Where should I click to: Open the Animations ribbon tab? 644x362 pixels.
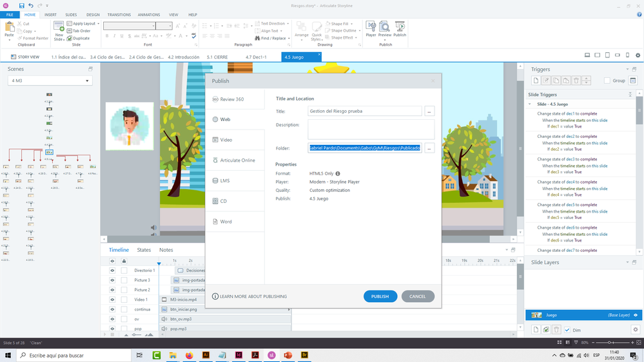pyautogui.click(x=149, y=14)
